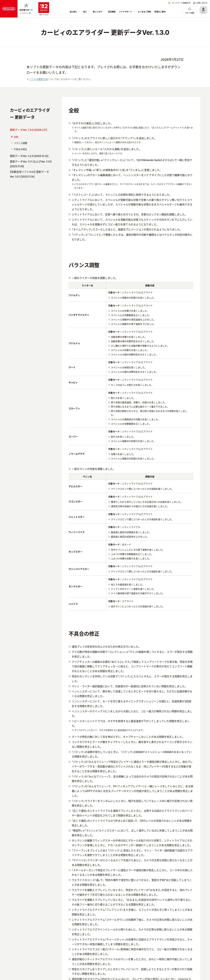Viewport: 210px width, 980px height.
Task: Expand the サポート一覧 dropdown
Action: pos(26,13)
